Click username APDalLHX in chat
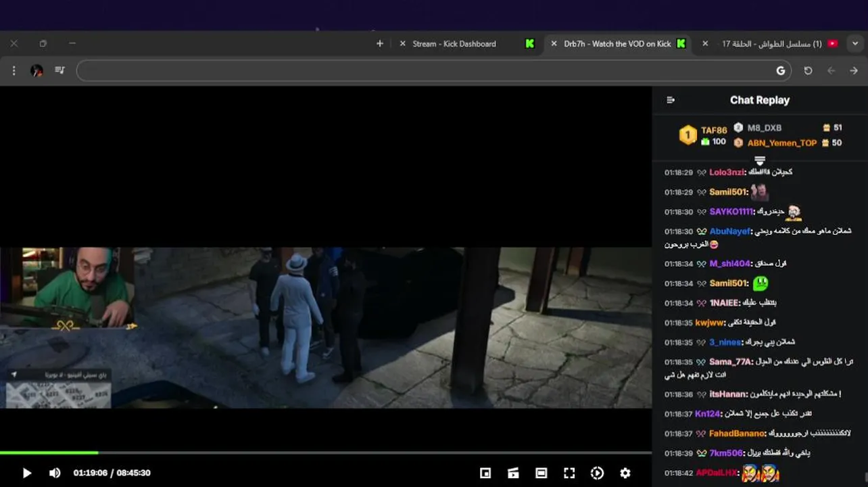Image resolution: width=868 pixels, height=487 pixels. click(716, 473)
